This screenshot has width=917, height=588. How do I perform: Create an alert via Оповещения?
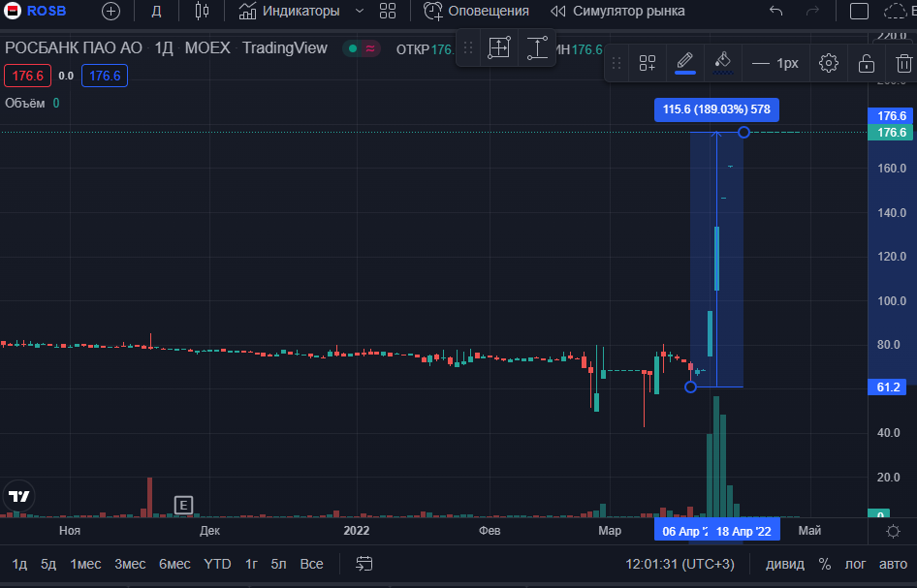click(476, 11)
